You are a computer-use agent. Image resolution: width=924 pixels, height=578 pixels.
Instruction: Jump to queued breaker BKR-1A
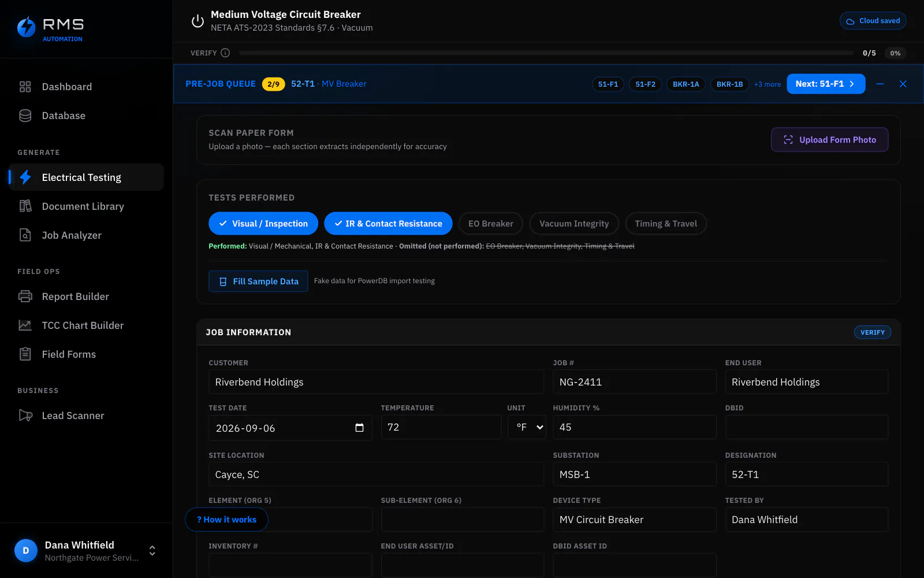point(685,84)
